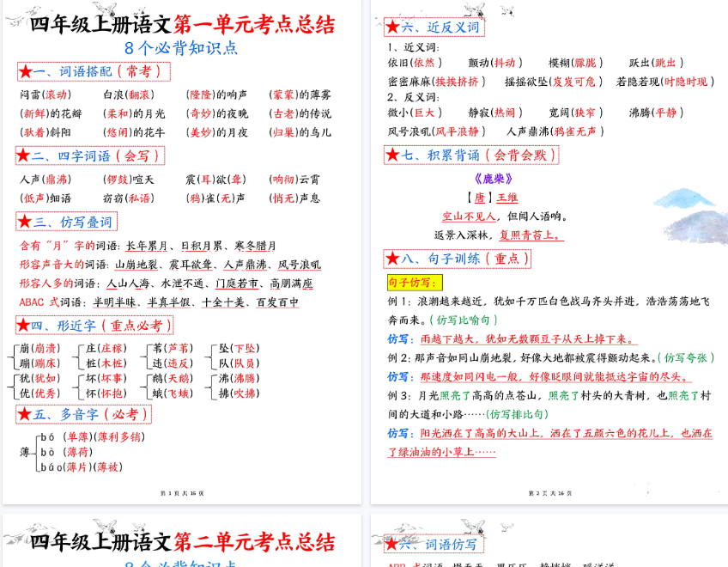Image resolution: width=728 pixels, height=567 pixels.
Task: Click the 第一单元考点总结 page title
Action: [254, 24]
